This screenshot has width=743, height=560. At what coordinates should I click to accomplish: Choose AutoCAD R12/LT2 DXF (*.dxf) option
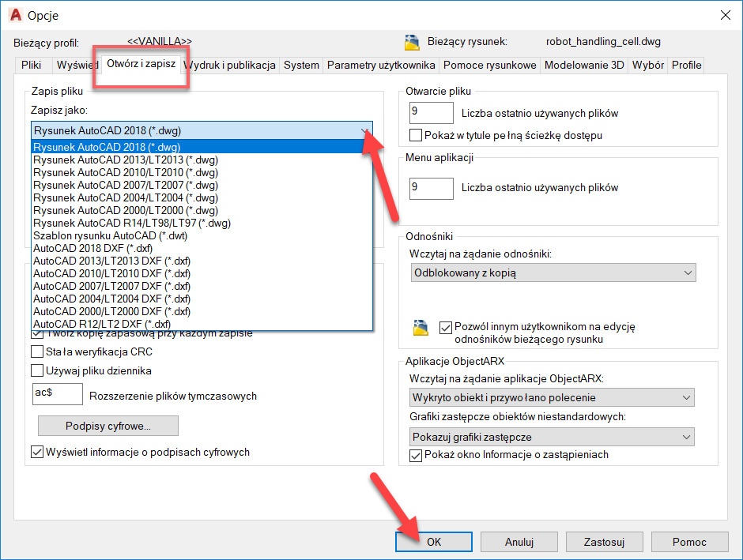click(102, 324)
